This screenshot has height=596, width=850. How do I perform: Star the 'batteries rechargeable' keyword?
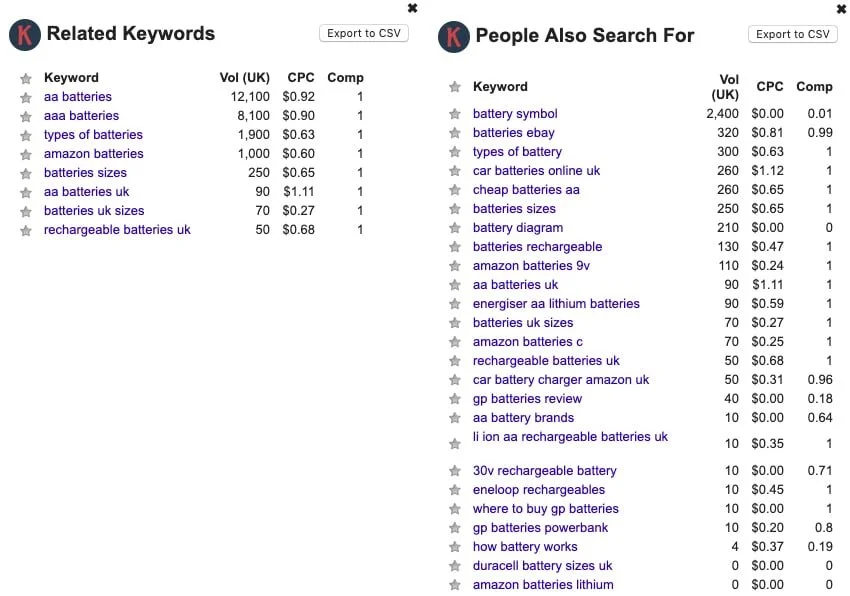(455, 247)
